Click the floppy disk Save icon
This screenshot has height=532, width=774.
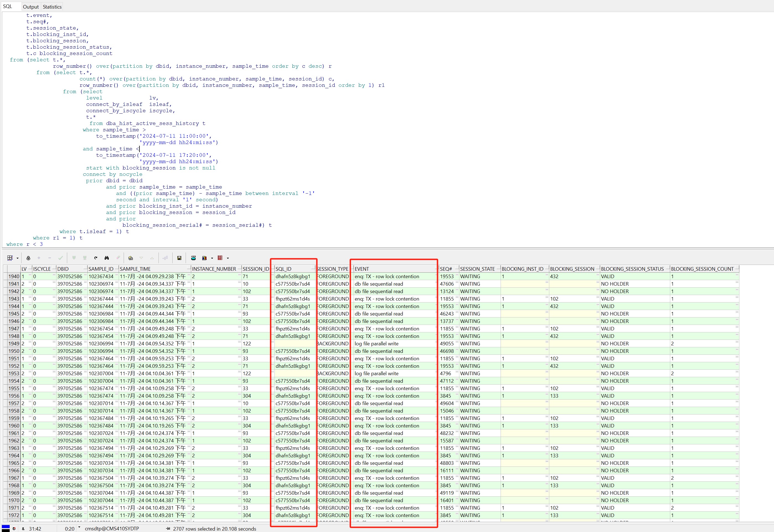[179, 258]
